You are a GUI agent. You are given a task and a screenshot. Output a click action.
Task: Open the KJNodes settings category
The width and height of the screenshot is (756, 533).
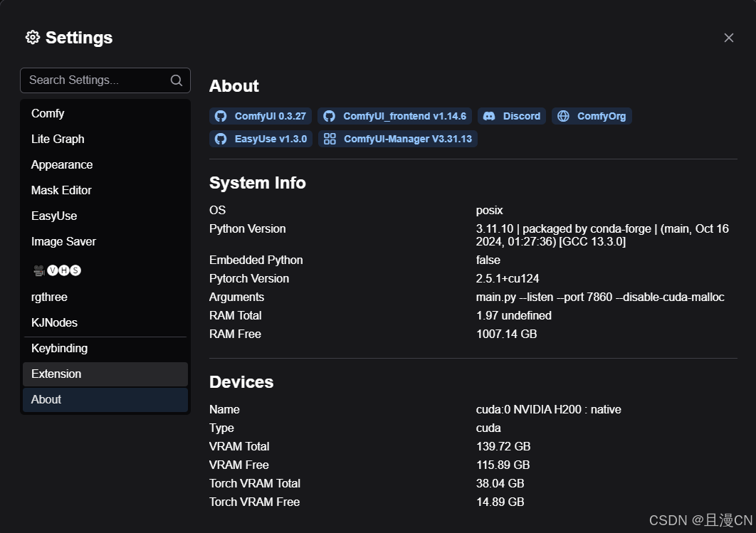point(105,322)
